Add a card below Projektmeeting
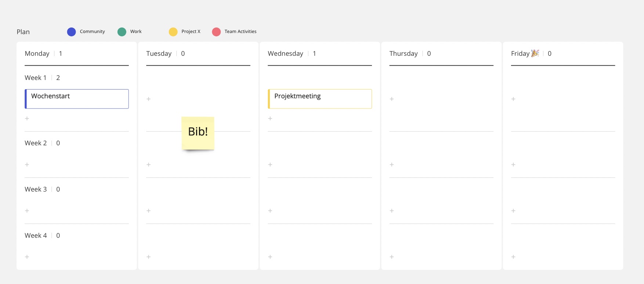The height and width of the screenshot is (284, 644). pyautogui.click(x=270, y=119)
